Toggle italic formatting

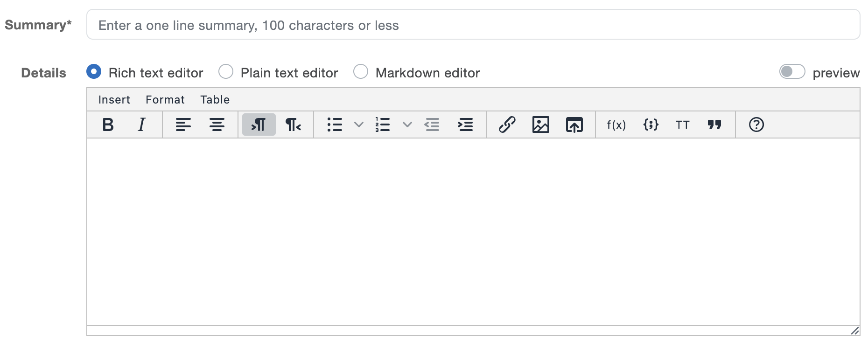coord(141,125)
